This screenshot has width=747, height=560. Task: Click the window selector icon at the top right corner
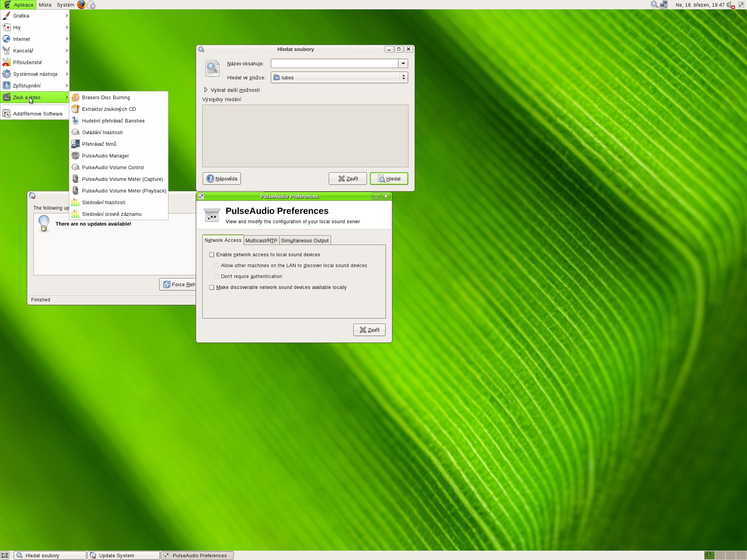point(741,5)
